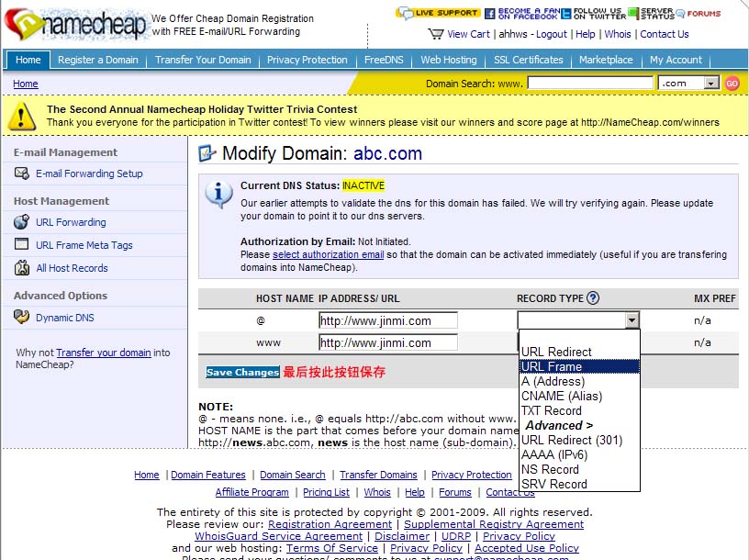The image size is (749, 560).
Task: Open the shopping cart icon
Action: pos(436,34)
